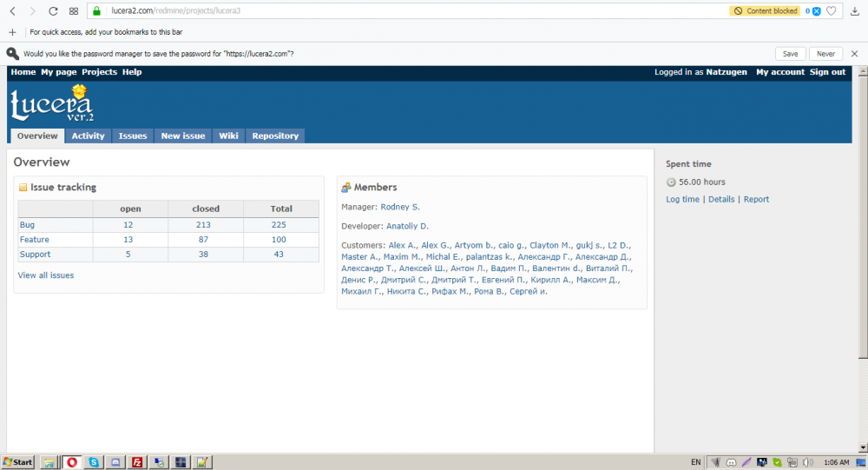Choose Never for saving this password
Image resolution: width=868 pixels, height=470 pixels.
pyautogui.click(x=825, y=54)
